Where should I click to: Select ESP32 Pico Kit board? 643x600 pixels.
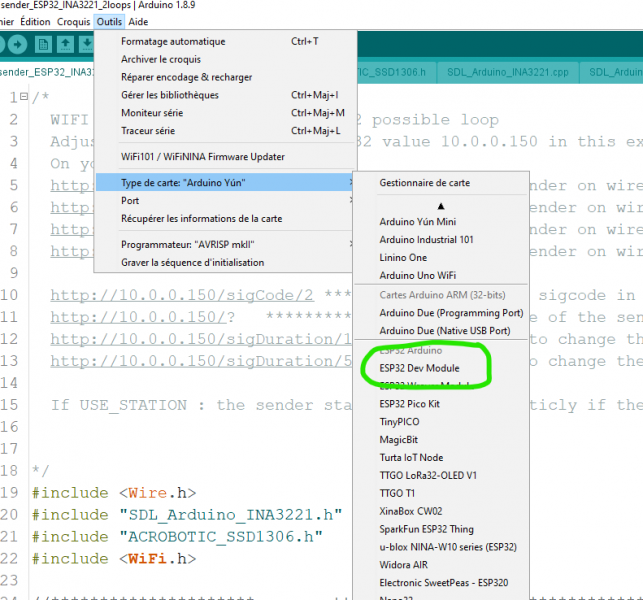point(441,404)
